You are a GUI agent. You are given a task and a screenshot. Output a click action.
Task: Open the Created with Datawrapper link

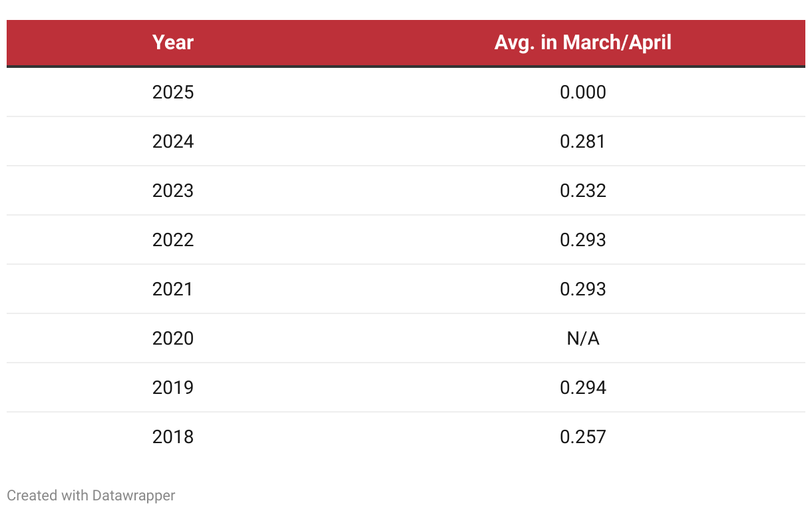click(91, 496)
